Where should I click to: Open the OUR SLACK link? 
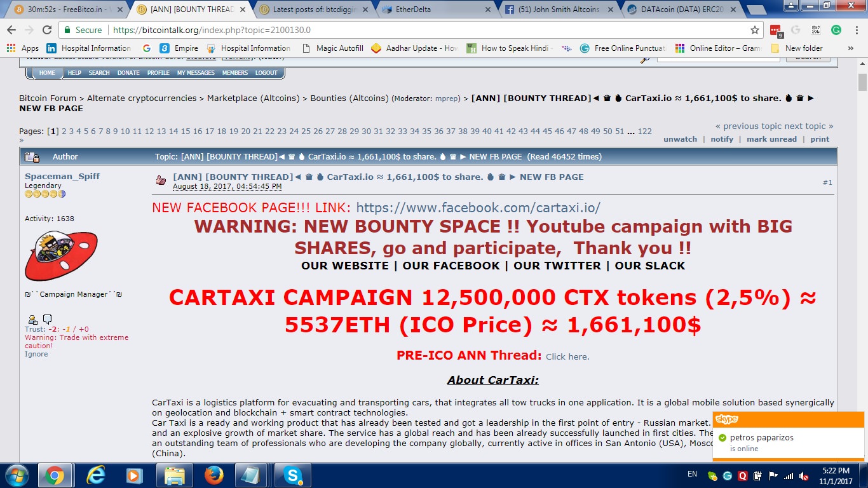coord(650,266)
